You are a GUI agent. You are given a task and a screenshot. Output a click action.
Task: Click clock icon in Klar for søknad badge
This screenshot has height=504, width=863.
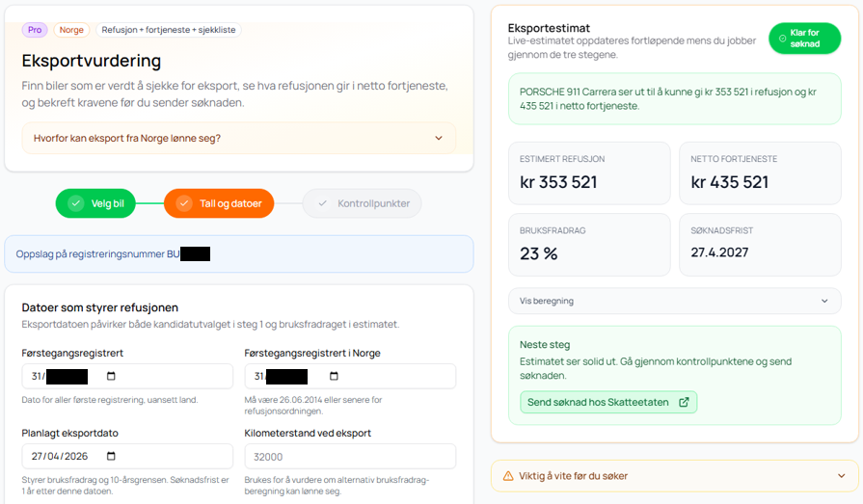(x=782, y=39)
